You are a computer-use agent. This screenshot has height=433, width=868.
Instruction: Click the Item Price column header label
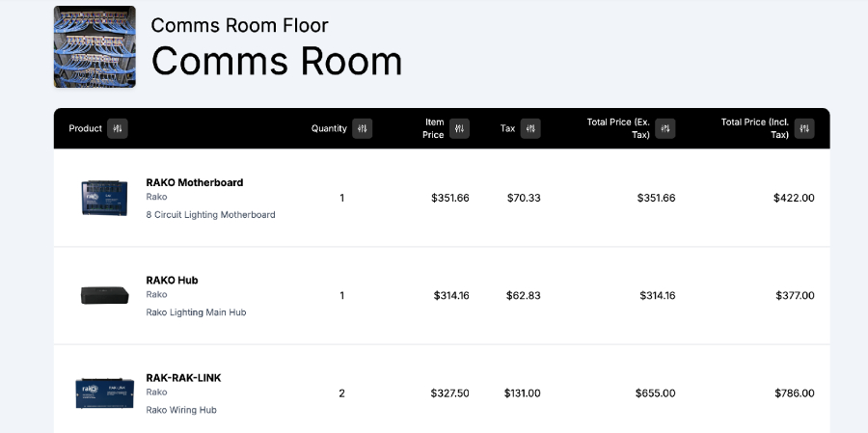point(433,128)
